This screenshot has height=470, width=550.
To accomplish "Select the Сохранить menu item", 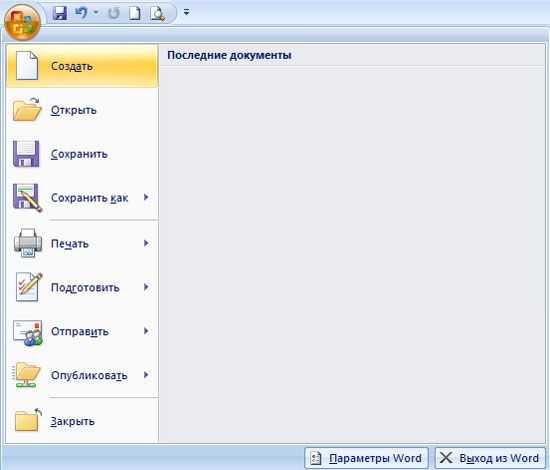I will click(82, 154).
